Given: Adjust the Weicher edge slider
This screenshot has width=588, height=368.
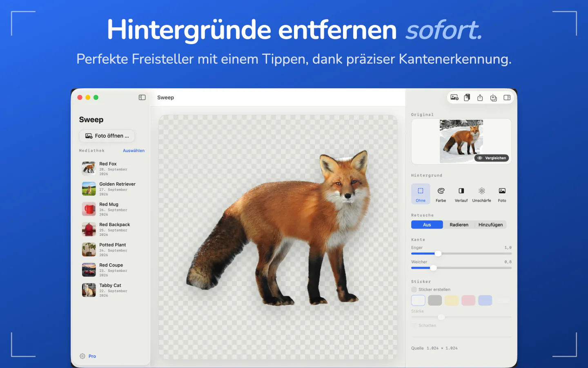Looking at the screenshot, I should point(461,268).
